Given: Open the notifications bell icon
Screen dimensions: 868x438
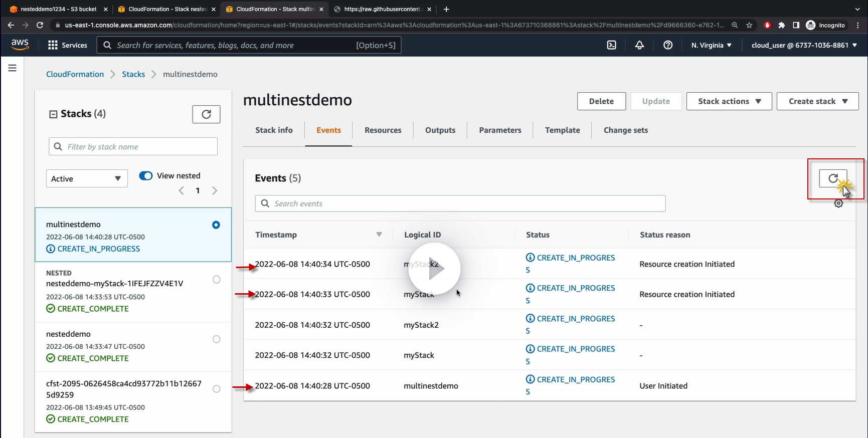Looking at the screenshot, I should (639, 45).
